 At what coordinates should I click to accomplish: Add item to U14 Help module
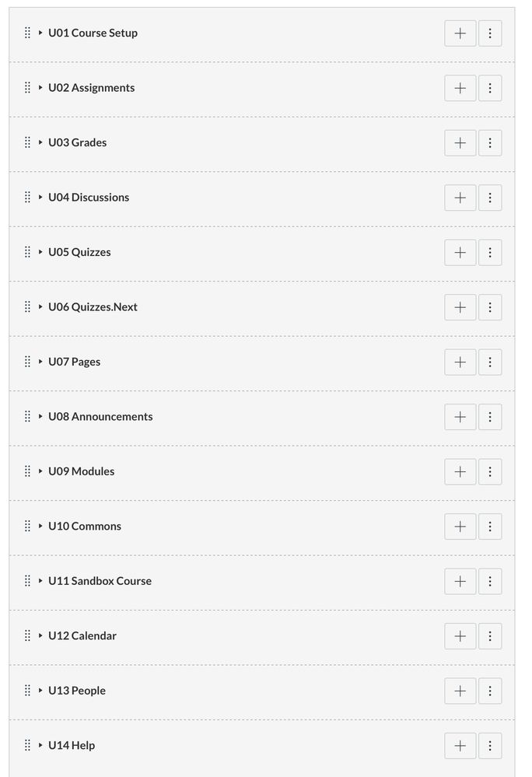click(x=460, y=746)
